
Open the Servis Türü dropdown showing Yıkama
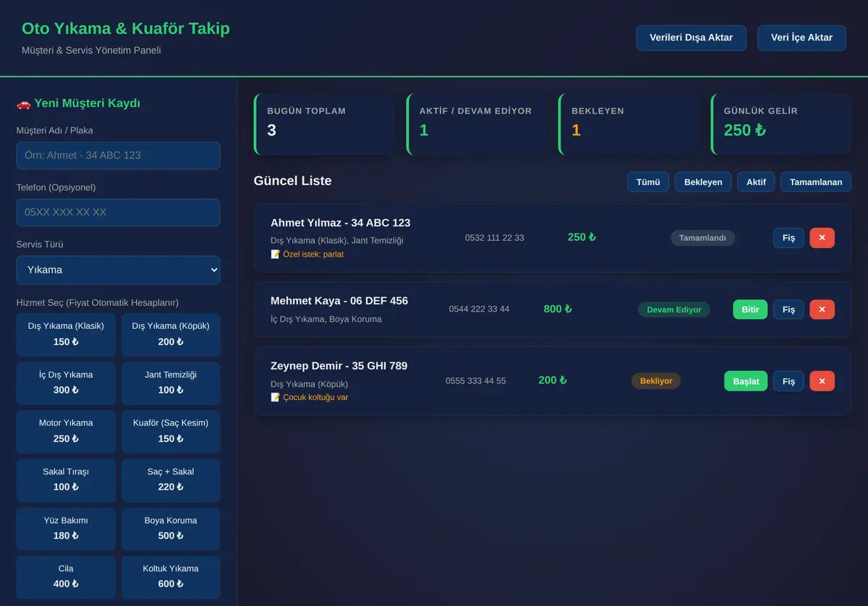(x=119, y=270)
